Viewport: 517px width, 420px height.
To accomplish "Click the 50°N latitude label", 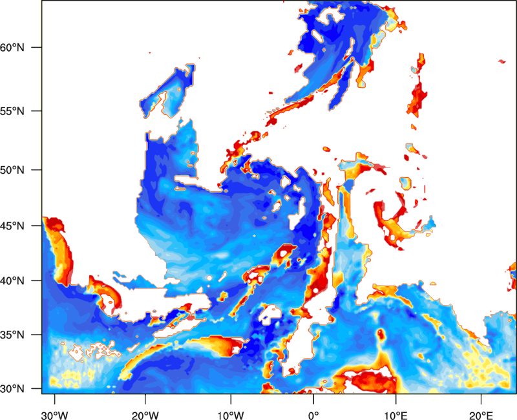I will 12,170.
